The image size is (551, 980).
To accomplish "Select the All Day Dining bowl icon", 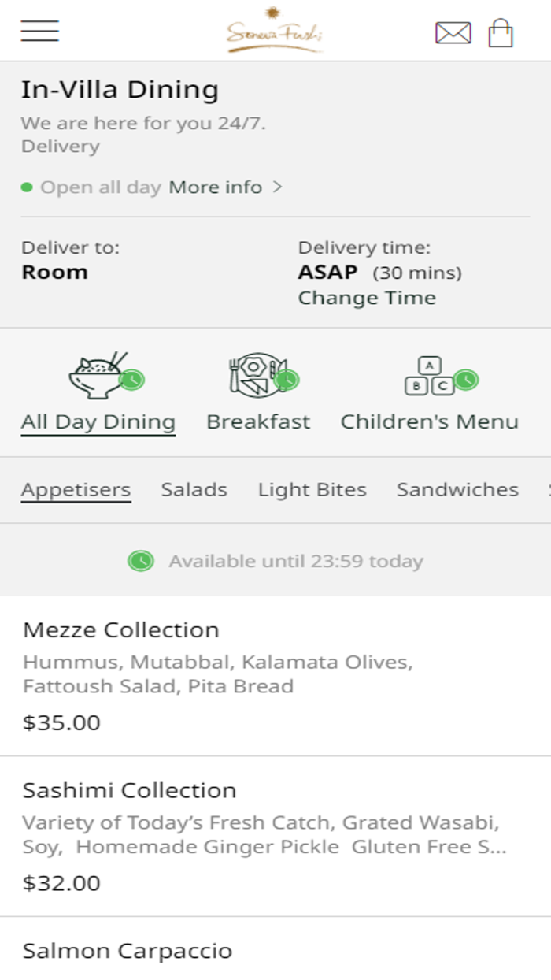I will click(x=99, y=375).
